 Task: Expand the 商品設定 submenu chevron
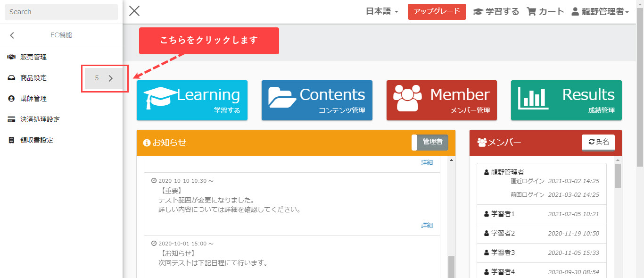point(111,78)
